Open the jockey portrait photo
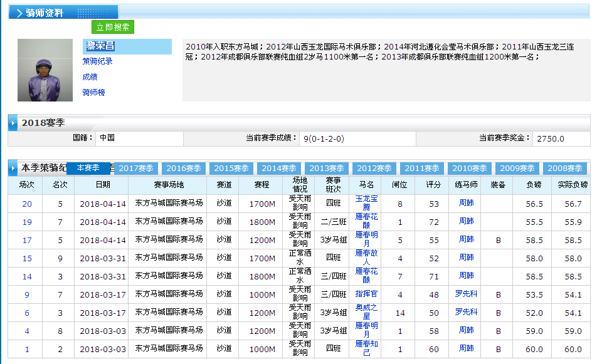 click(45, 70)
